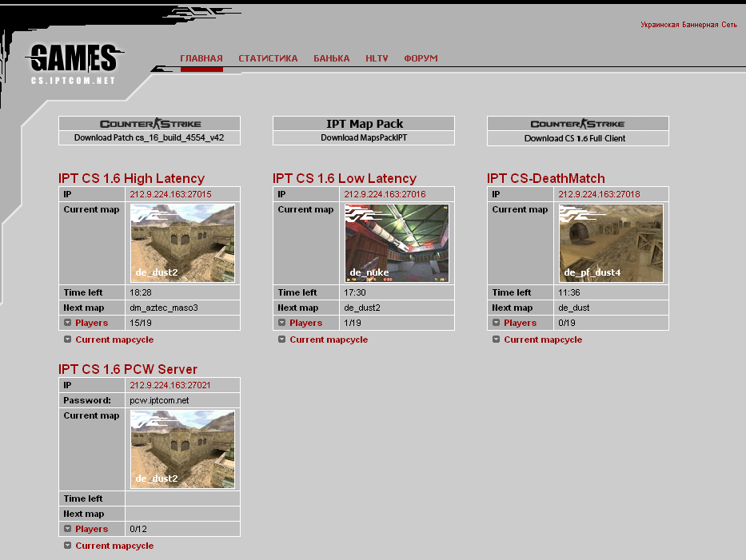This screenshot has height=560, width=746.
Task: Click time left value 18:28
Action: 141,292
